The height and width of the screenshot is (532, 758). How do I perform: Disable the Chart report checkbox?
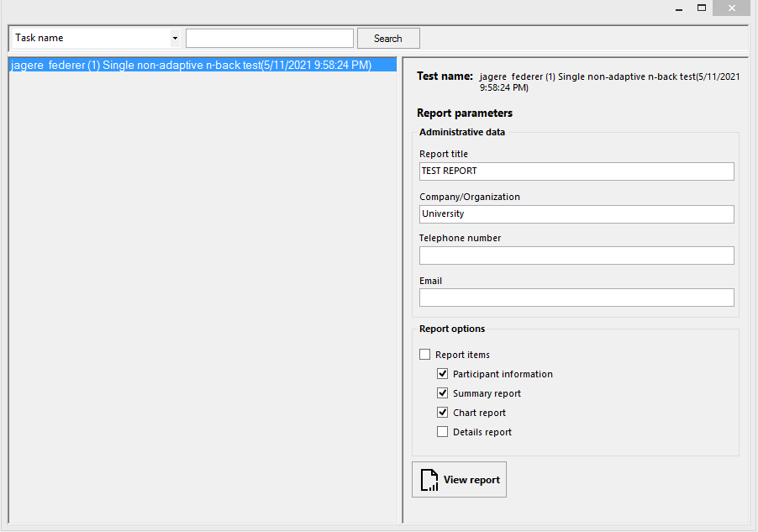442,413
